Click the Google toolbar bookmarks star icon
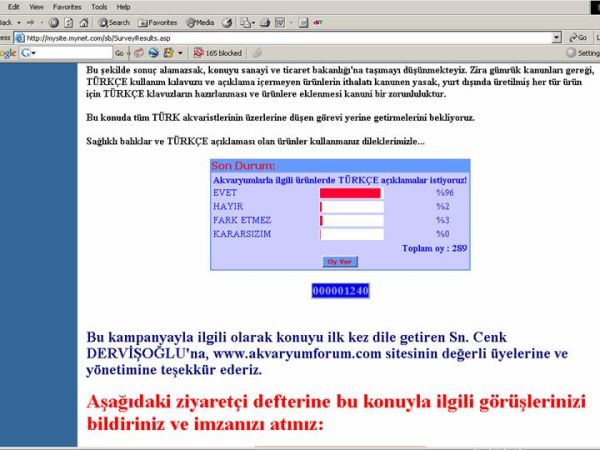Viewport: 600px width, 450px height. click(168, 53)
